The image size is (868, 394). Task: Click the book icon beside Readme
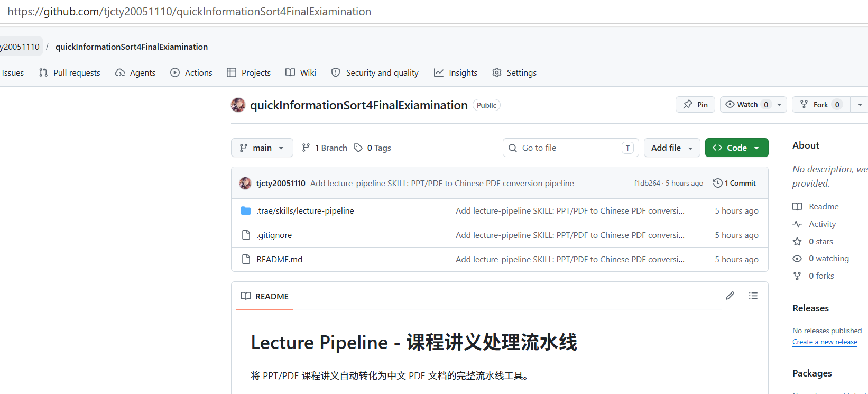pos(797,206)
